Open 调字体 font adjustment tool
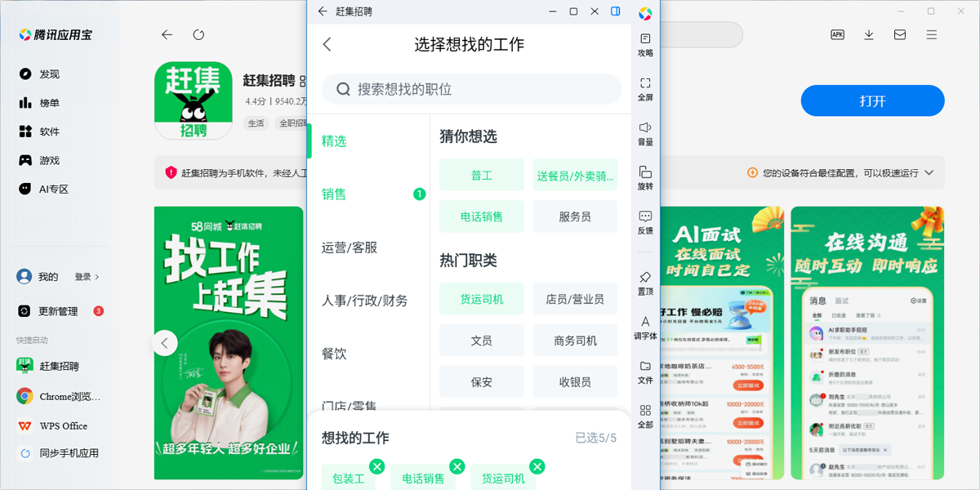Image resolution: width=980 pixels, height=490 pixels. point(645,328)
